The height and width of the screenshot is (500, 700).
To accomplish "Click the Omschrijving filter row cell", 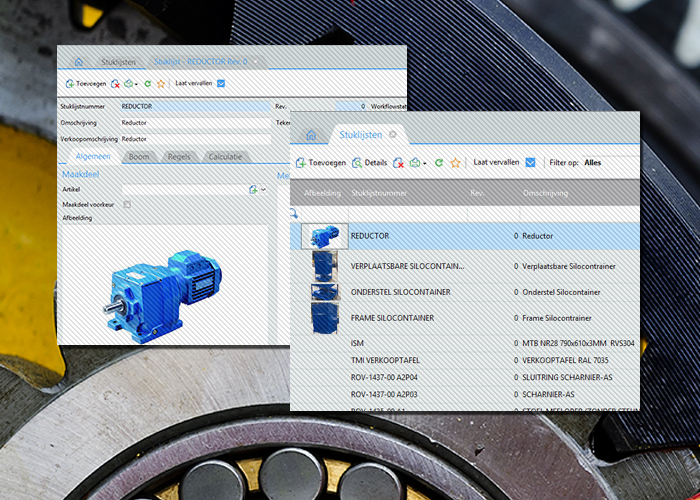I will click(579, 214).
